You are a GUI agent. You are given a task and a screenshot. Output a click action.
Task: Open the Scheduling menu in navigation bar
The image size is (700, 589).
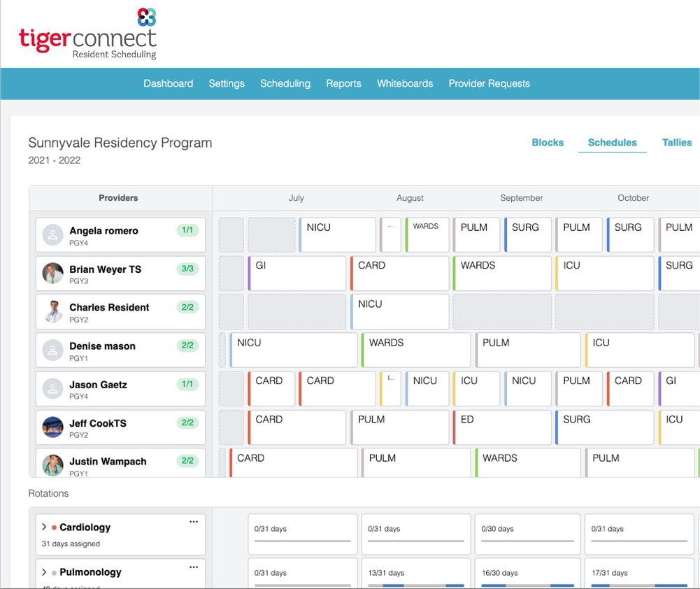(x=285, y=83)
